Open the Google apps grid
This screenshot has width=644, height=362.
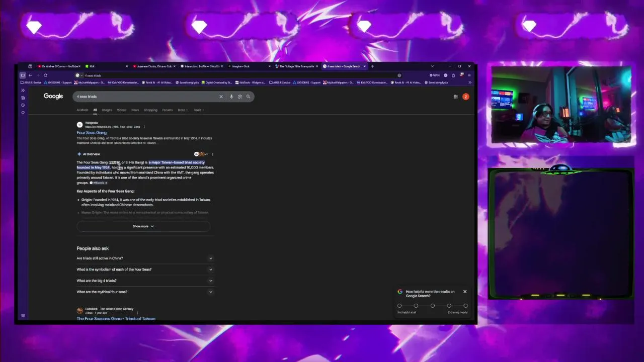(456, 97)
